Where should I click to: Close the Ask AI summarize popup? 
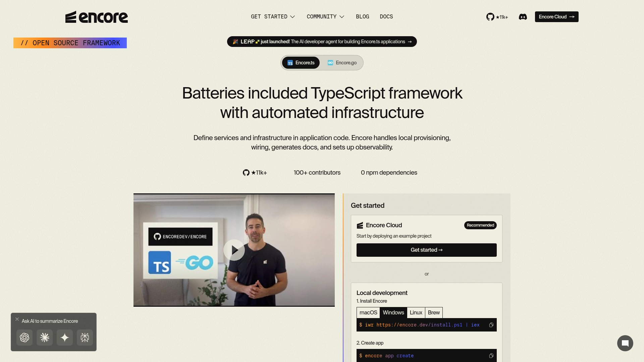click(17, 319)
